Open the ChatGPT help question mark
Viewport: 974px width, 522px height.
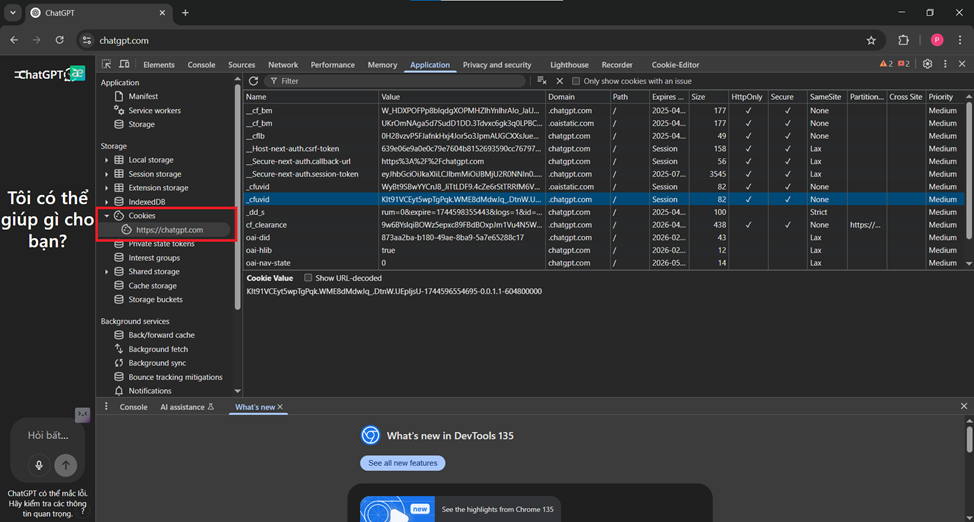click(82, 511)
